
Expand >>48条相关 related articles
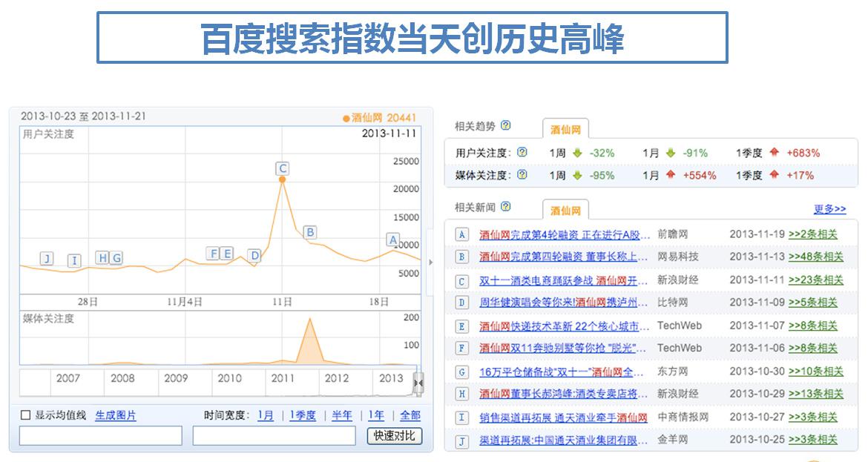pyautogui.click(x=815, y=257)
